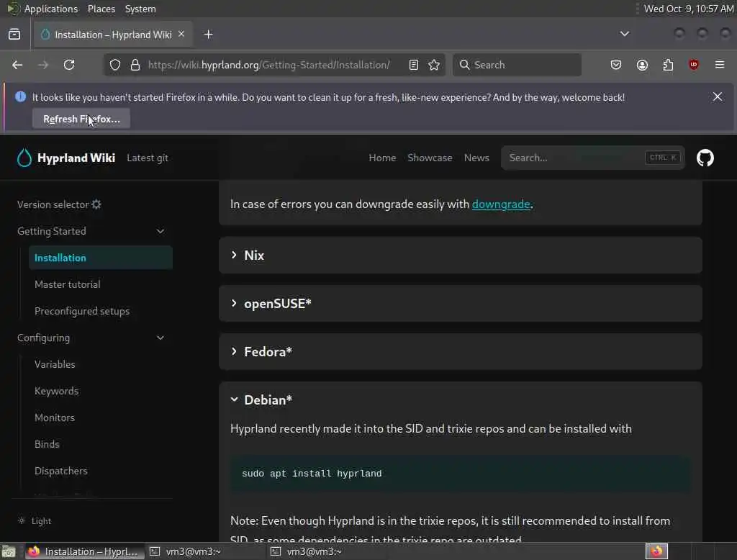This screenshot has width=737, height=560.
Task: Close the Installation – Hyprland Wiki tab
Action: click(181, 35)
